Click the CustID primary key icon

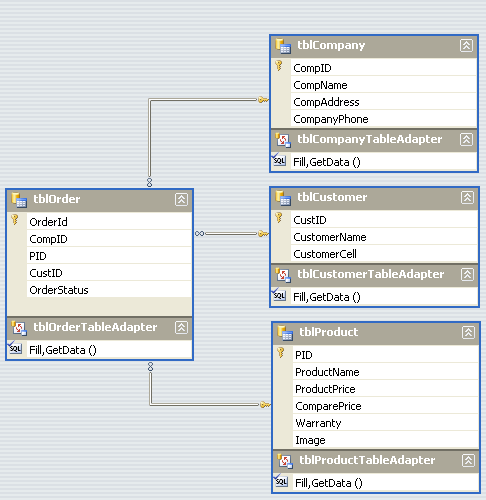tap(279, 218)
